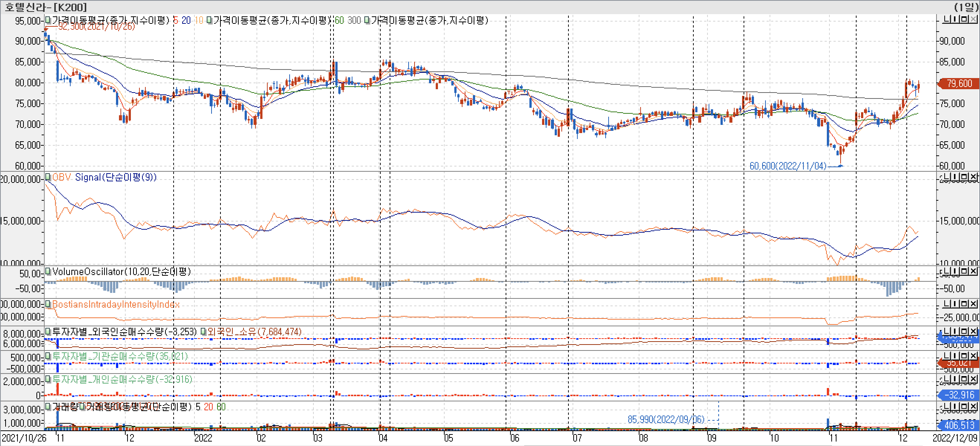Click the BostiansIntradayIntensityIndex indicator label
Image resolution: width=980 pixels, height=446 pixels.
pyautogui.click(x=116, y=304)
